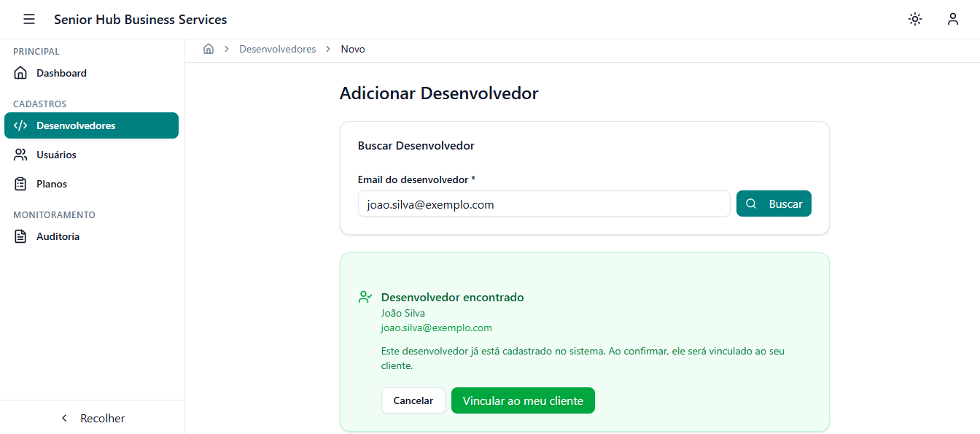Image resolution: width=980 pixels, height=434 pixels.
Task: Open Auditoria in the sidebar
Action: point(91,236)
